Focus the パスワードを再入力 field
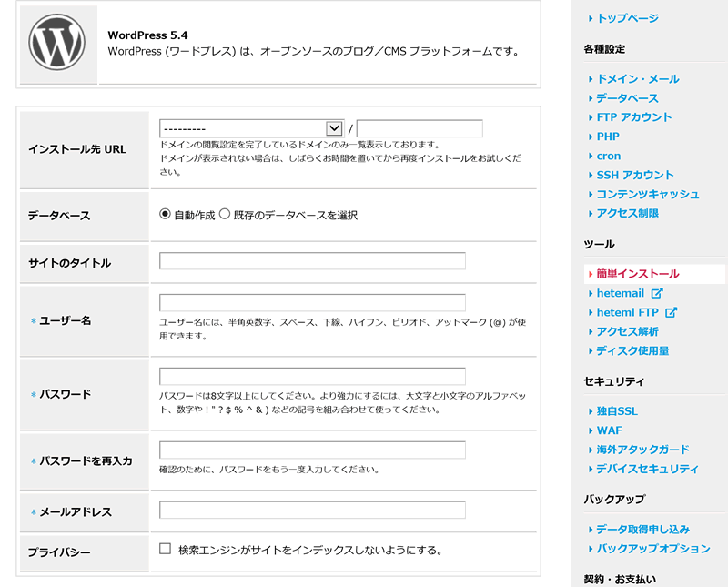Screen dimensions: 728x587 click(x=312, y=450)
